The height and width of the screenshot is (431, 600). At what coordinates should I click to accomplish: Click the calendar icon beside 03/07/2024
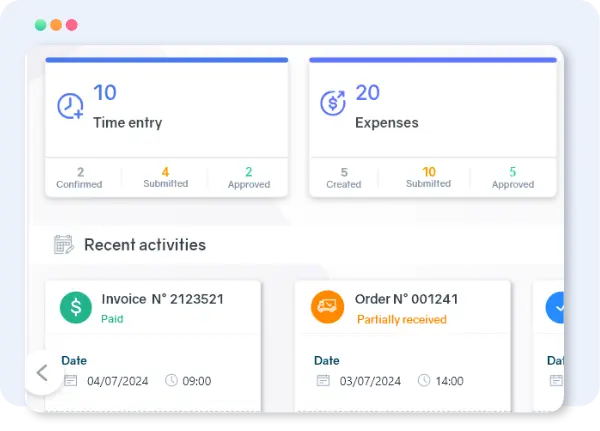[323, 380]
